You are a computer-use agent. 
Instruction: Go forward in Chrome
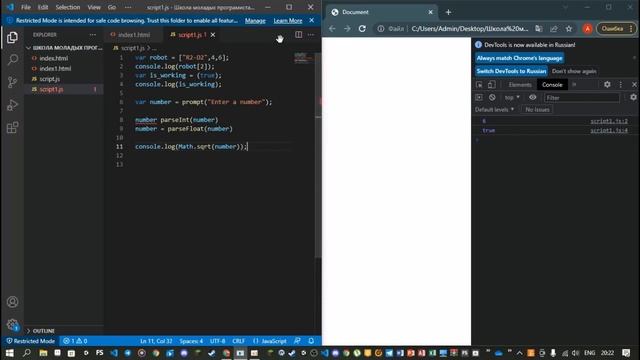tap(347, 29)
